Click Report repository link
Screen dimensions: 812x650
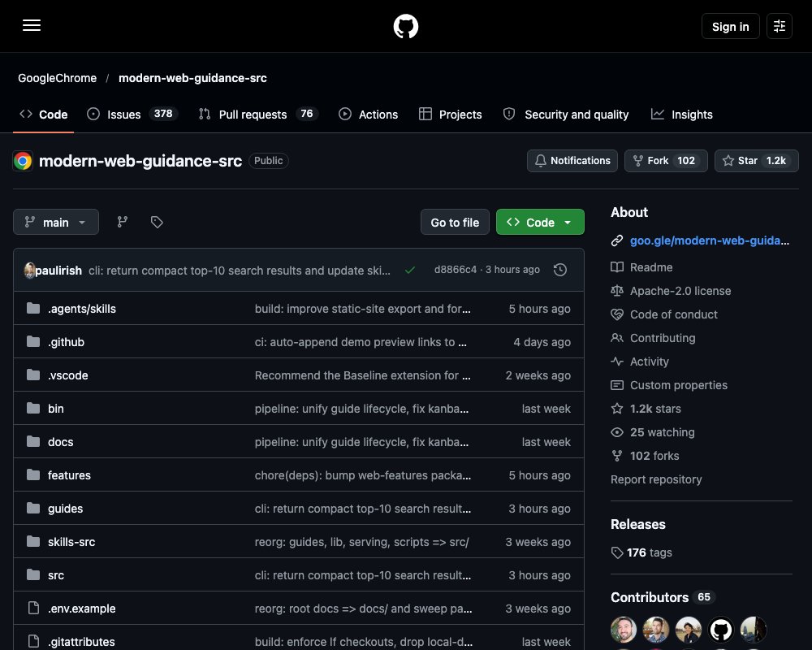click(x=656, y=479)
